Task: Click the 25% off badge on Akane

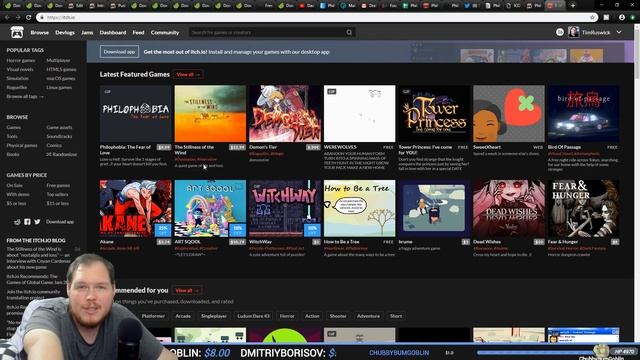Action: pos(163,230)
